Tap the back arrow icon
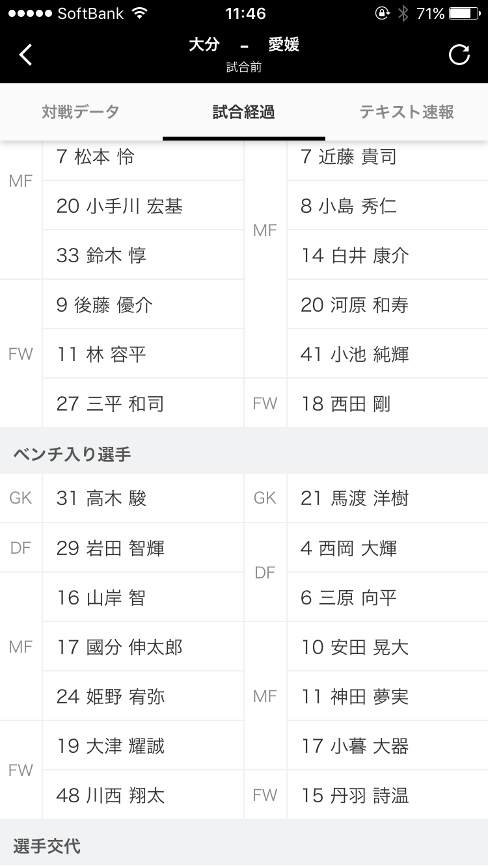 coord(26,55)
